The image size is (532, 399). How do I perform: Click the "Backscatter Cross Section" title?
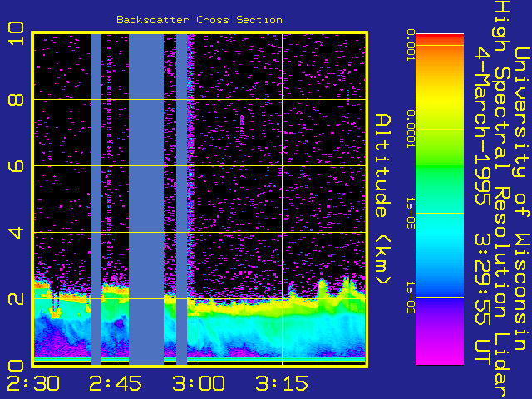click(199, 20)
